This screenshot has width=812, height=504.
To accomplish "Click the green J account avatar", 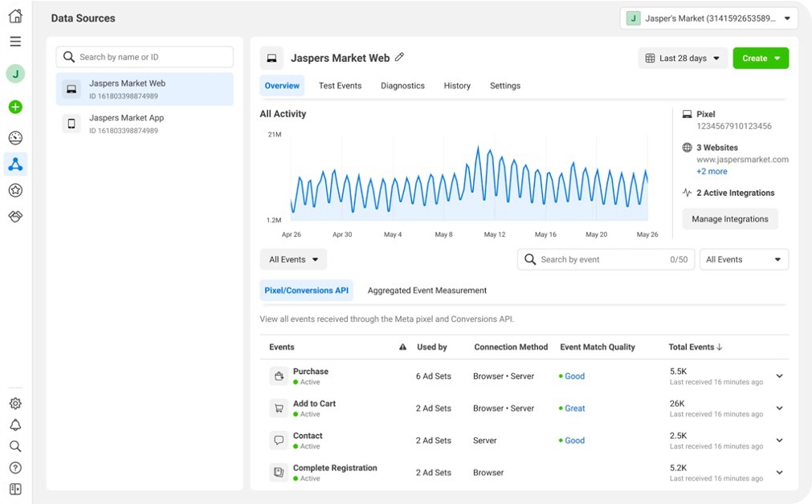I will click(15, 74).
